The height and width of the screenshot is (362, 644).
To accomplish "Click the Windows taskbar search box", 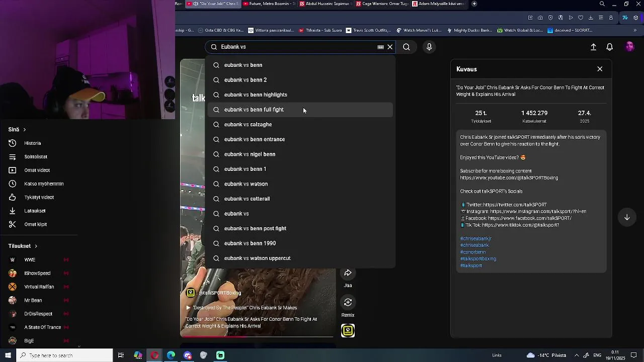I will pos(64,355).
